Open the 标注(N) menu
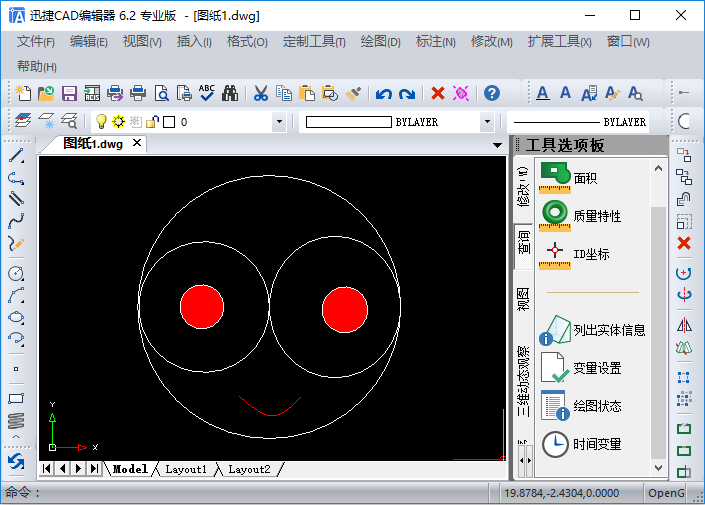The image size is (705, 505). point(435,42)
